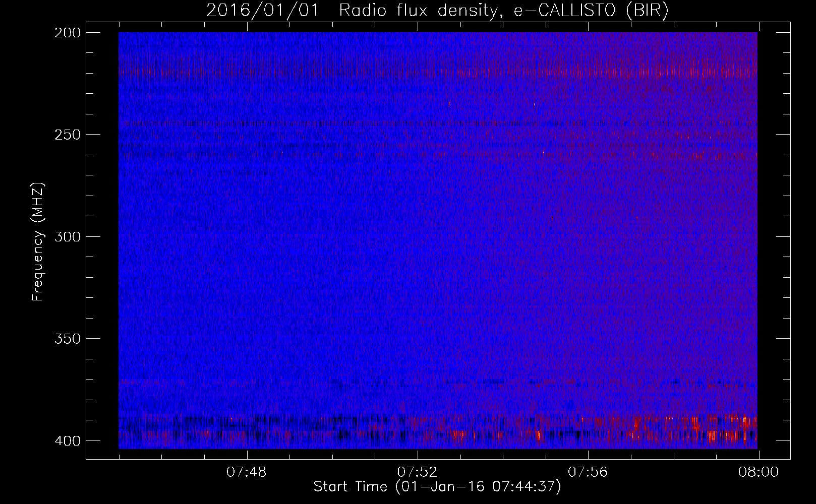Click the '350' frequency tick label
This screenshot has width=816, height=504.
click(x=68, y=339)
